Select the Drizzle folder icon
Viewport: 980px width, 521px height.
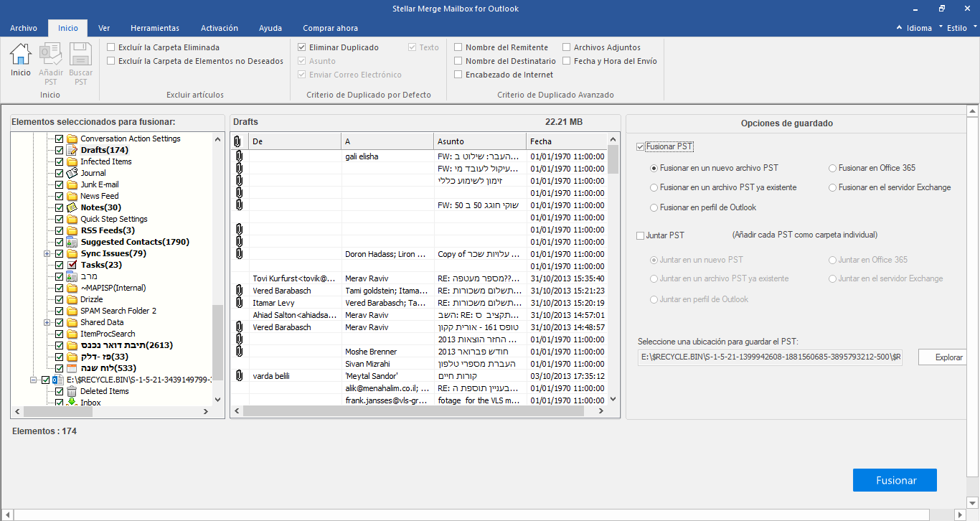point(72,299)
